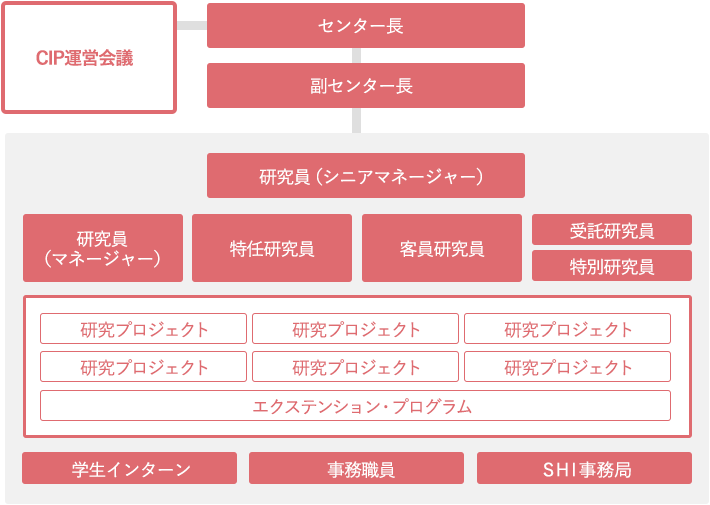
Task: Select top-left 研究プロジェクト box
Action: pyautogui.click(x=144, y=329)
